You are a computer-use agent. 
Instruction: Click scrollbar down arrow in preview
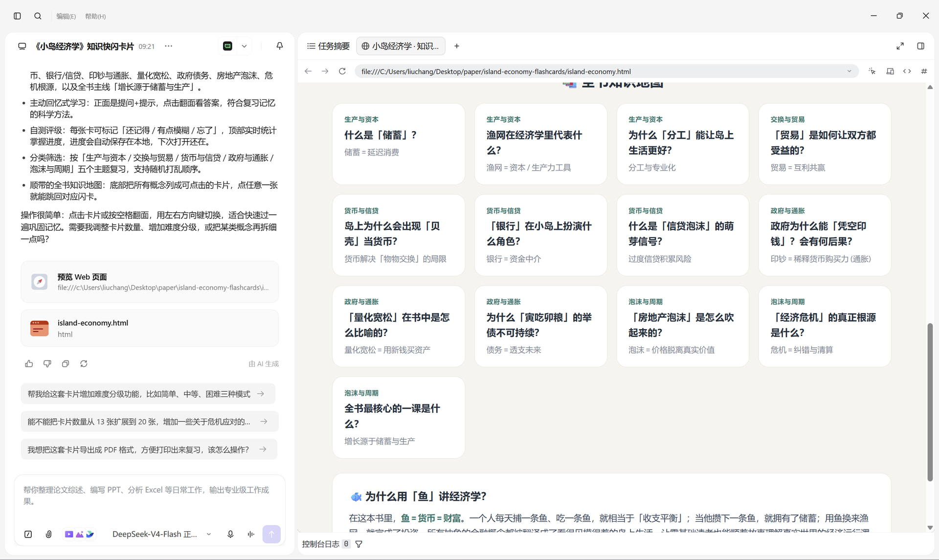930,528
